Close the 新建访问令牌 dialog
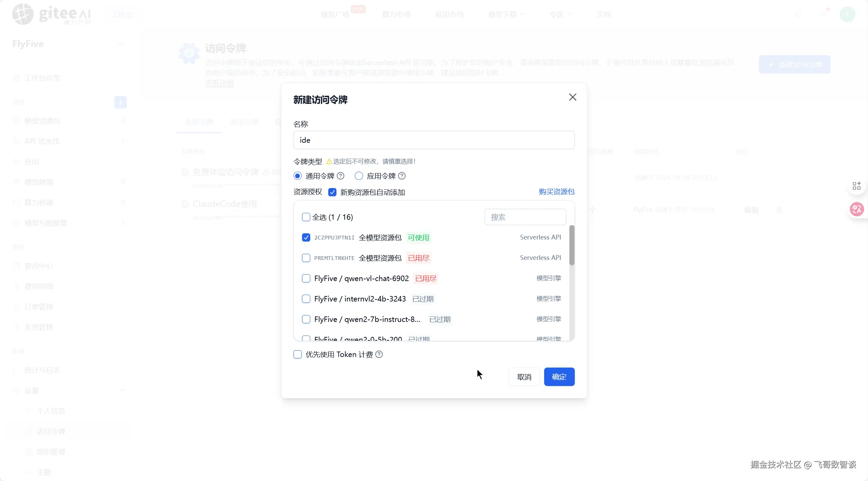 tap(572, 97)
